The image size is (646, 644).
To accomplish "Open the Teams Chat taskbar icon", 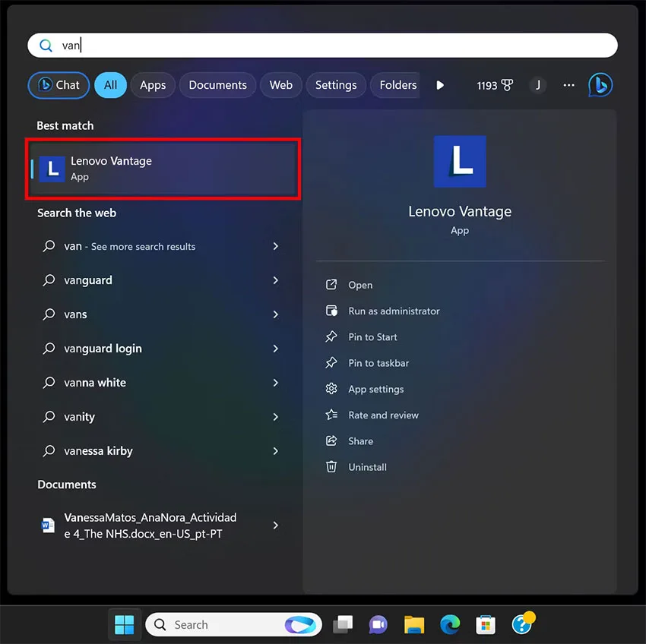I will coord(378,625).
